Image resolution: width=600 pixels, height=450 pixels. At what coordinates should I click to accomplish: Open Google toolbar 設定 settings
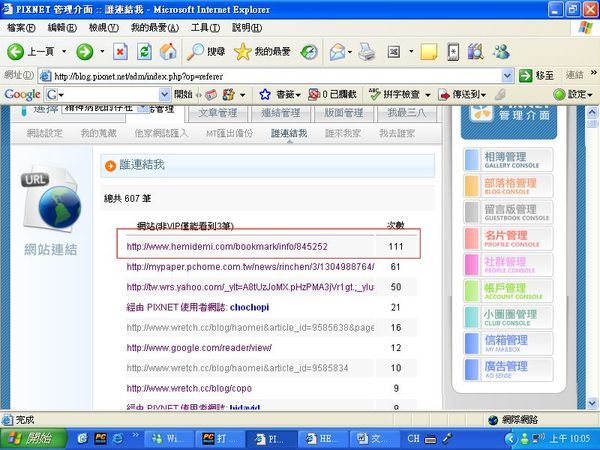pos(573,95)
